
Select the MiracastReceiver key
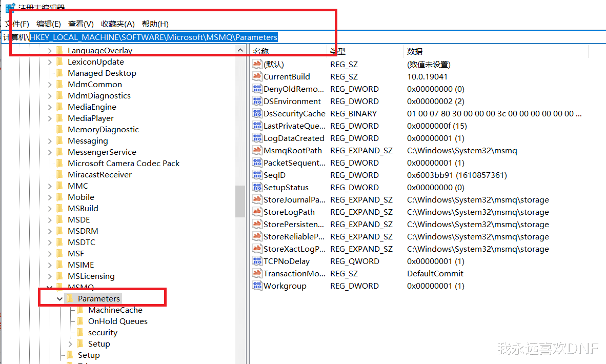(99, 175)
